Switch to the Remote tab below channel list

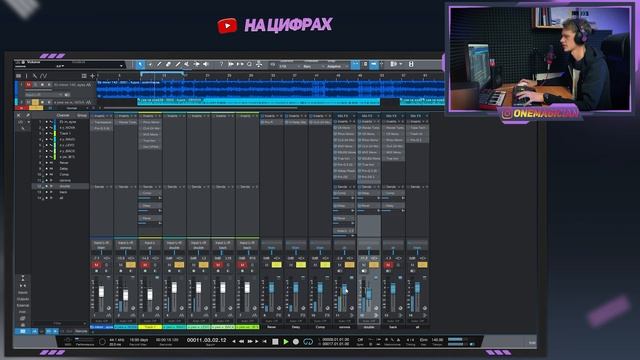tap(81, 331)
